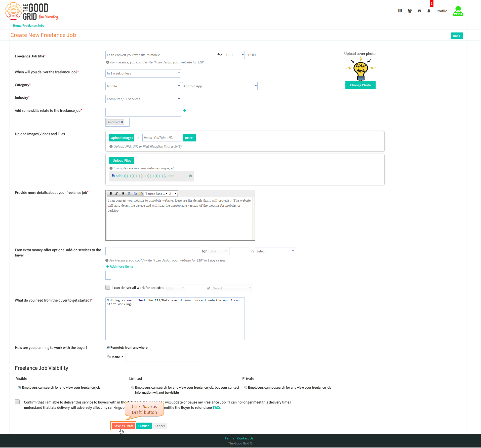Image resolution: width=481 pixels, height=448 pixels.
Task: Click into the job details editor body
Action: point(180,218)
